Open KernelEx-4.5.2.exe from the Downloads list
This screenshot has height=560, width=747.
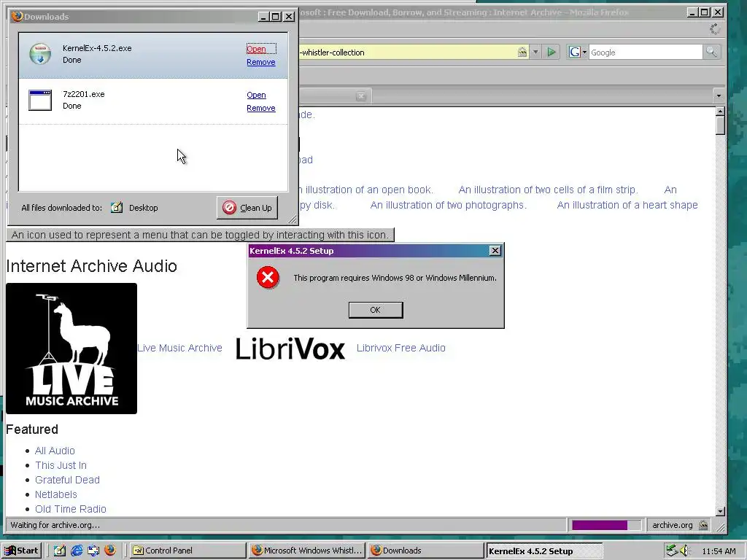(256, 49)
